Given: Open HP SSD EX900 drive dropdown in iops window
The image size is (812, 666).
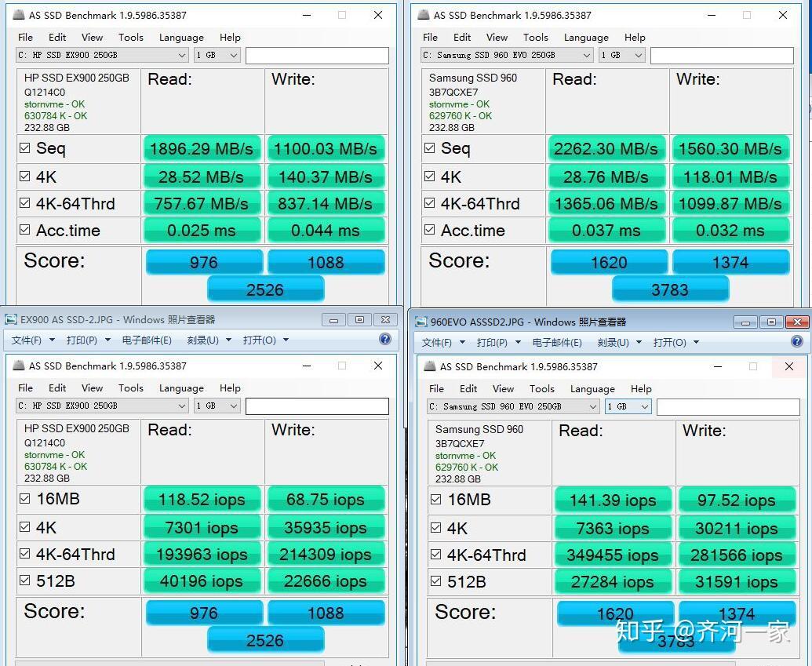Looking at the screenshot, I should tap(102, 406).
